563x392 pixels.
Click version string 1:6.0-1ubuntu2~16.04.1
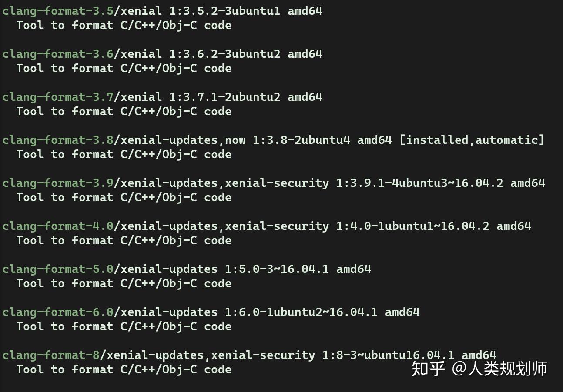click(x=302, y=312)
